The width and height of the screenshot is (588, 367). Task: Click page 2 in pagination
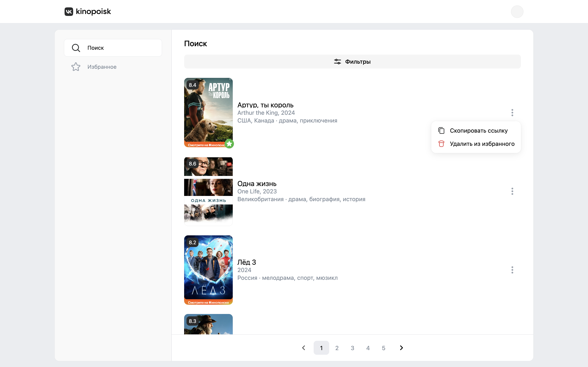[337, 348]
